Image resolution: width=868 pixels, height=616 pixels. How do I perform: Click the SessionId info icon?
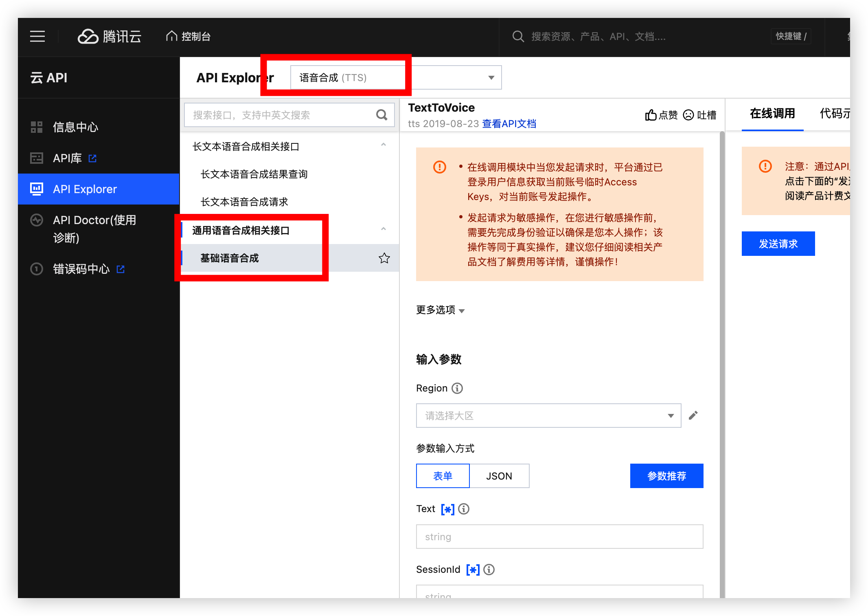[x=489, y=569]
